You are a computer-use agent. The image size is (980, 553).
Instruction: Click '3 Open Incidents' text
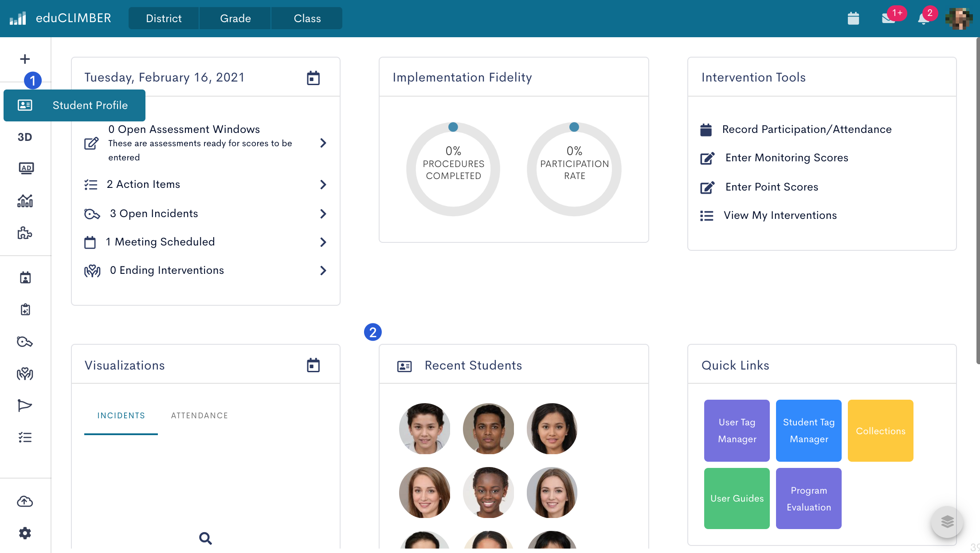(x=154, y=214)
